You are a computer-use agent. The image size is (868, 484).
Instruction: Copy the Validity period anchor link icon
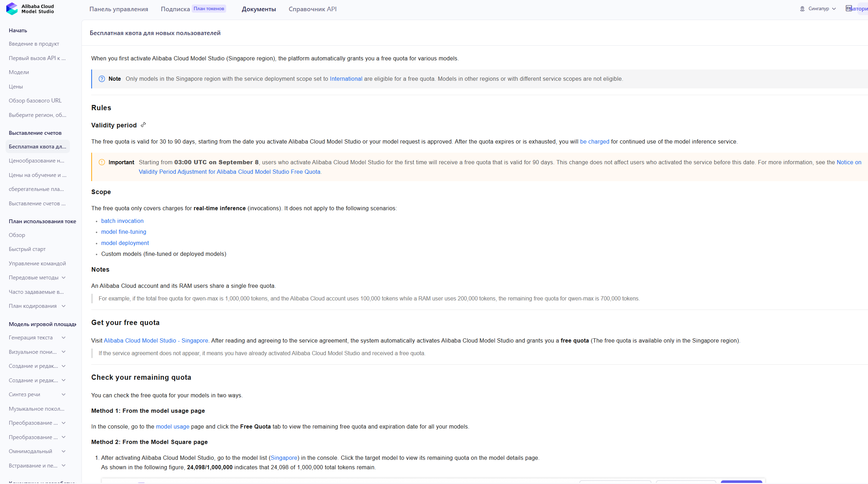[x=143, y=125]
